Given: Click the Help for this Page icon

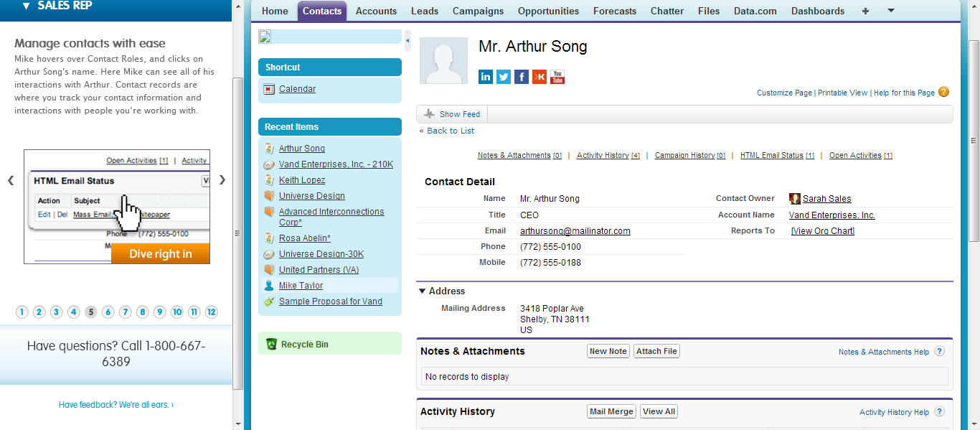Looking at the screenshot, I should tap(943, 92).
